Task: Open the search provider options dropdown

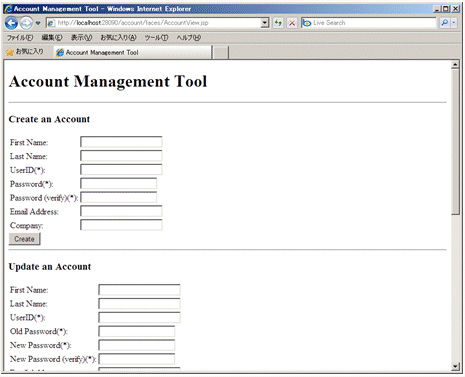Action: tap(454, 23)
